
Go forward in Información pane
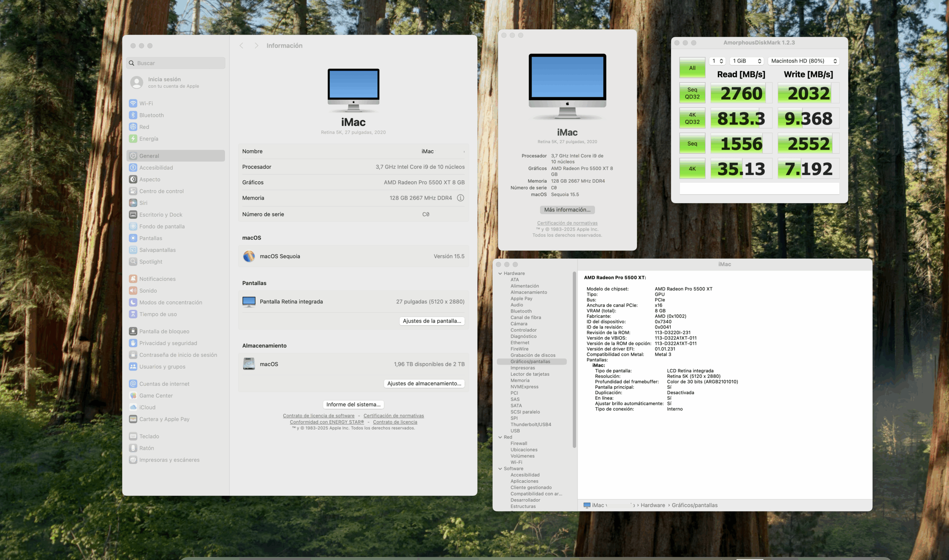256,45
